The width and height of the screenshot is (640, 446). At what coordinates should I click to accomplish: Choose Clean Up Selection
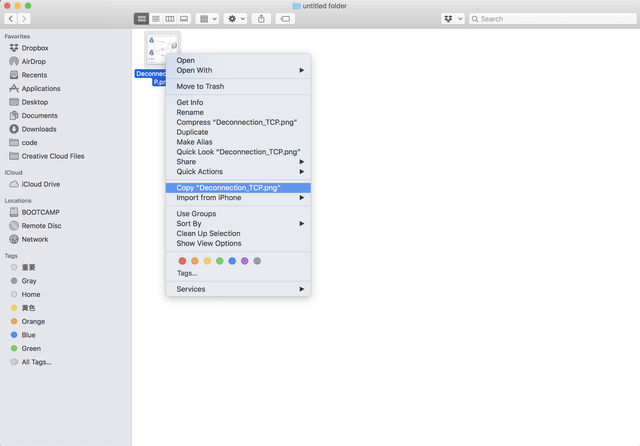[238, 233]
